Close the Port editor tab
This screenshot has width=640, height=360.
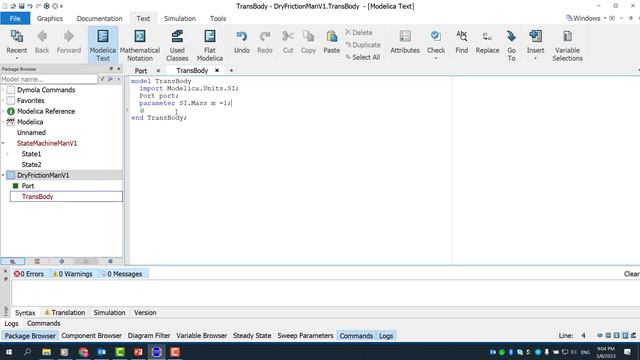click(x=158, y=70)
